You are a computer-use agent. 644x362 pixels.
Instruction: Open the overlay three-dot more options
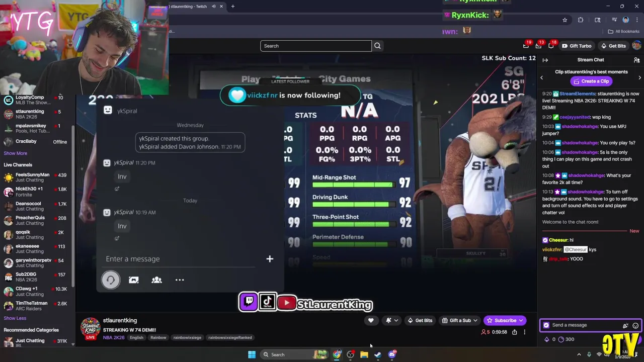click(180, 280)
